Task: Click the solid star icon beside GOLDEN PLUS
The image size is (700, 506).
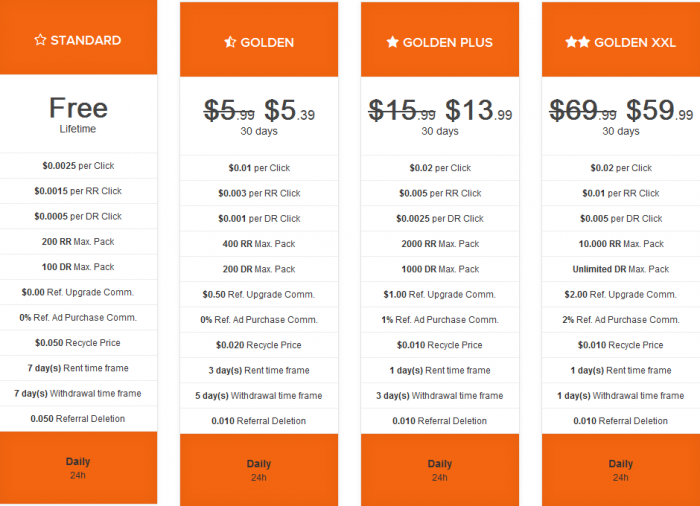Action: coord(392,42)
